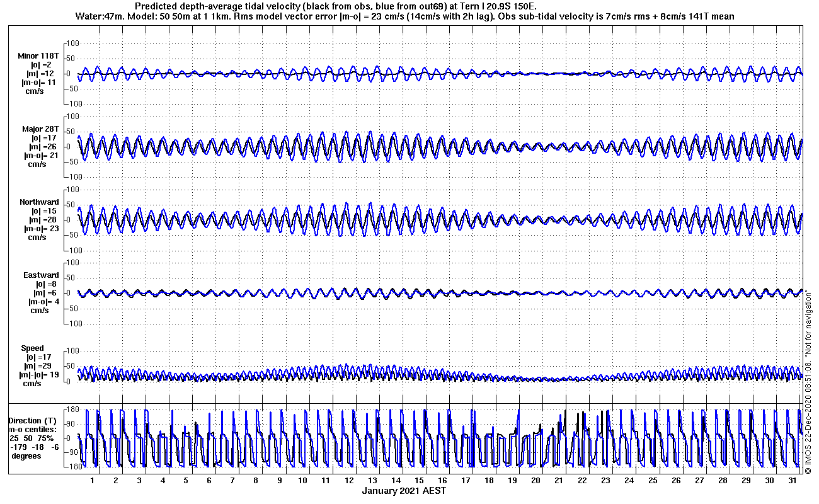
Task: Click the '|m| =28' value
Action: pyautogui.click(x=43, y=220)
